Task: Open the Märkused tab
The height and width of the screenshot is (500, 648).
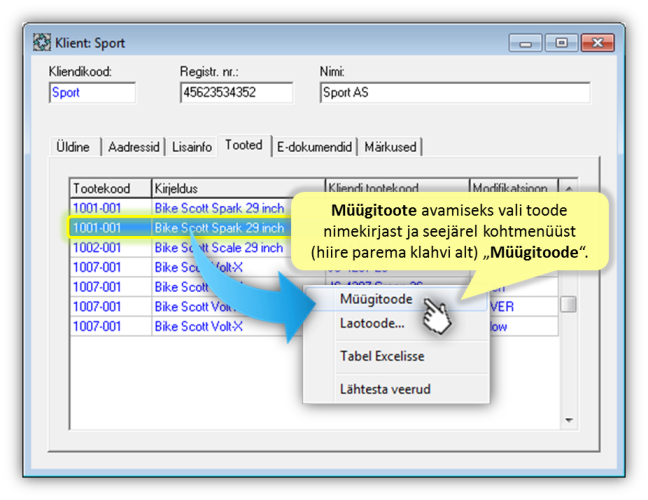Action: 390,147
